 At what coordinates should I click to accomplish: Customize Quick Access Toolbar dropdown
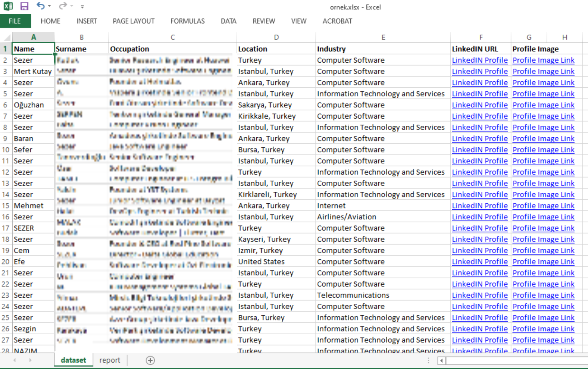click(82, 6)
